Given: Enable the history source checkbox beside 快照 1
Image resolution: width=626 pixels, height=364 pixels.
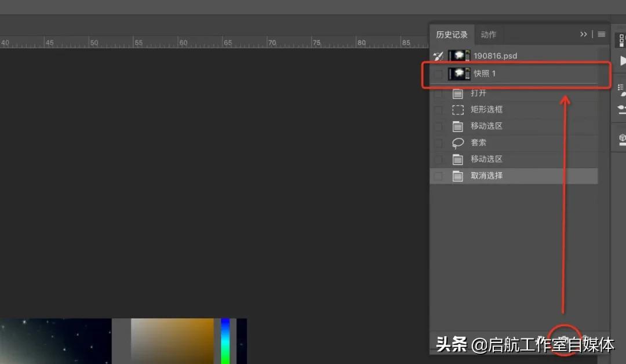Looking at the screenshot, I should click(438, 74).
